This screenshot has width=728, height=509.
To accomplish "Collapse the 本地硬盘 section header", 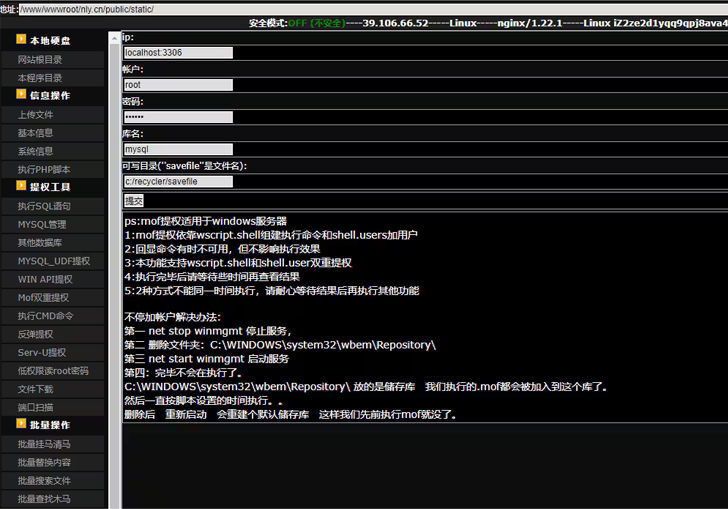I will [50, 41].
